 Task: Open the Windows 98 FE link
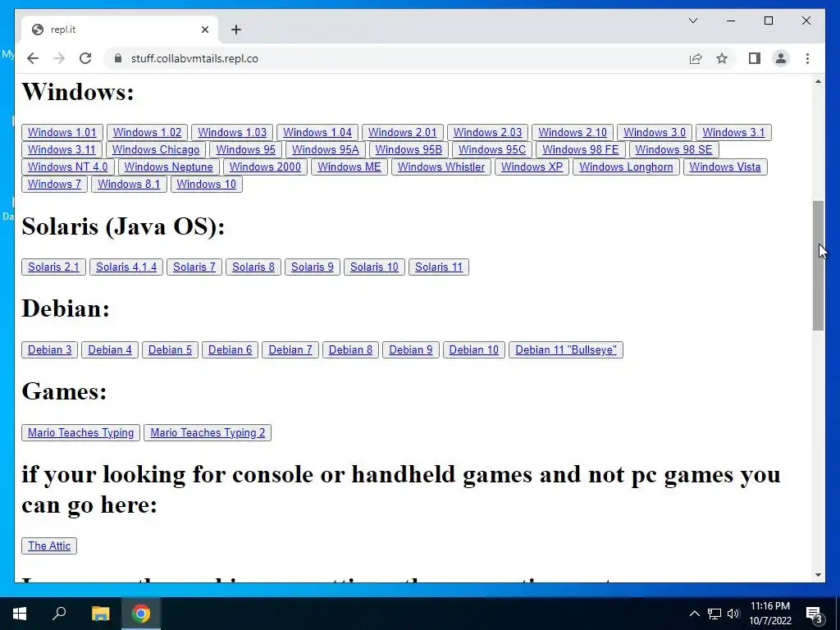(581, 149)
